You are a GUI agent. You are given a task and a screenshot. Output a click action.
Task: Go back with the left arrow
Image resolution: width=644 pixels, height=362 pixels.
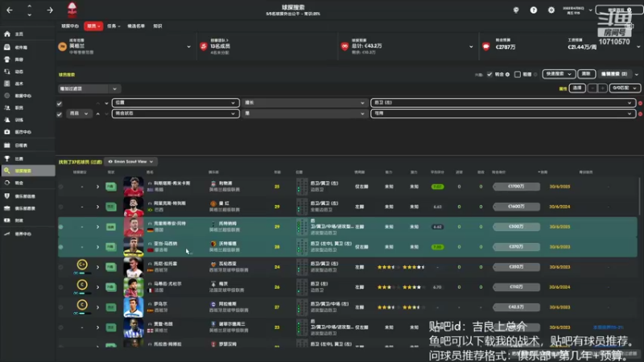[10, 10]
